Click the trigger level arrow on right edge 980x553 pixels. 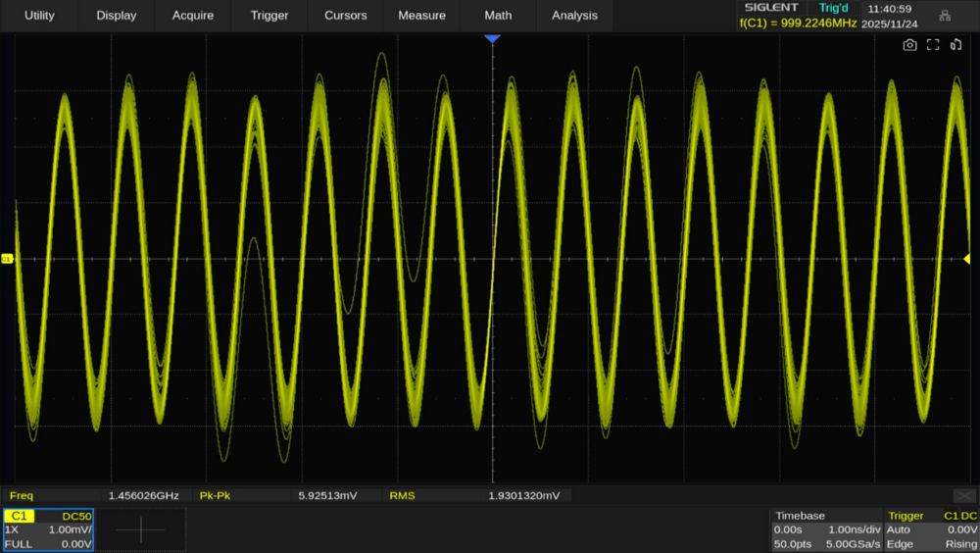[x=967, y=259]
